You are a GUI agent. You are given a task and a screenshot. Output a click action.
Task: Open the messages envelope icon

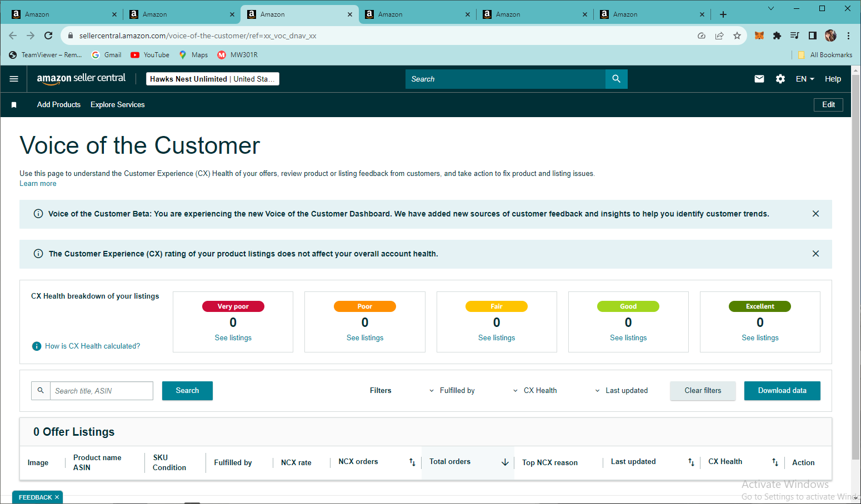759,79
